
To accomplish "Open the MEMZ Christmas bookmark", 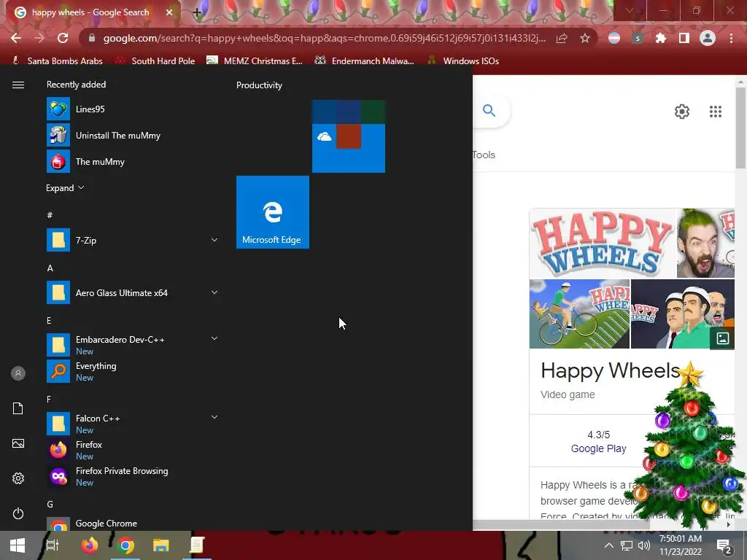I will coord(255,61).
